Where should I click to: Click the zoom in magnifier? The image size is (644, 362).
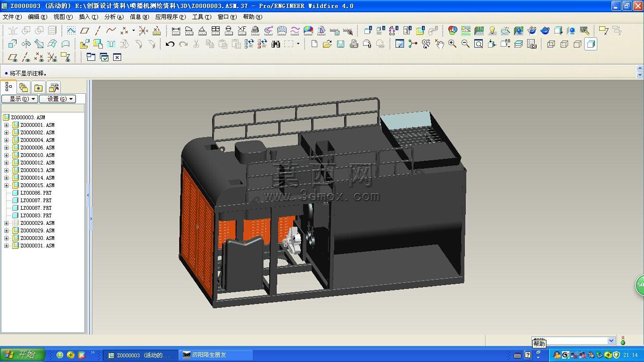click(x=452, y=44)
